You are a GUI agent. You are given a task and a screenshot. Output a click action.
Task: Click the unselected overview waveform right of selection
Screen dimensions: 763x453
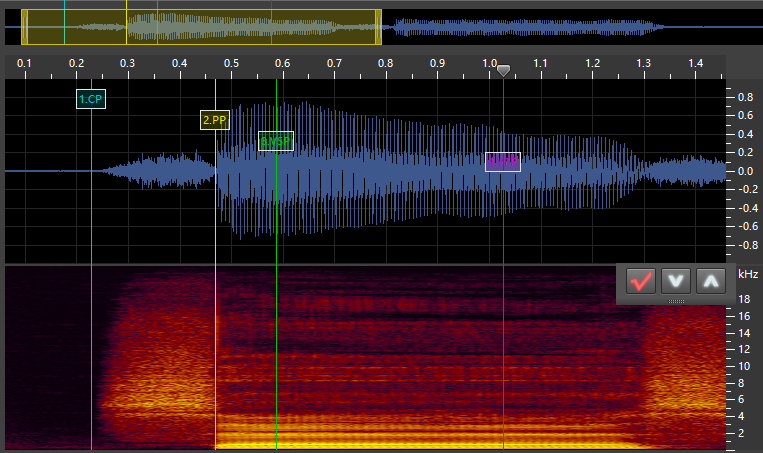520,28
